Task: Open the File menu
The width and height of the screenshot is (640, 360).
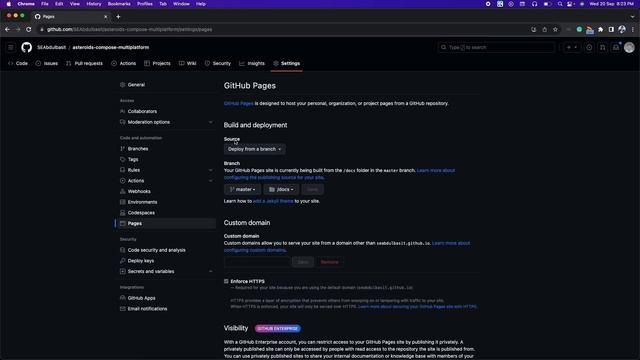Action: click(x=45, y=4)
